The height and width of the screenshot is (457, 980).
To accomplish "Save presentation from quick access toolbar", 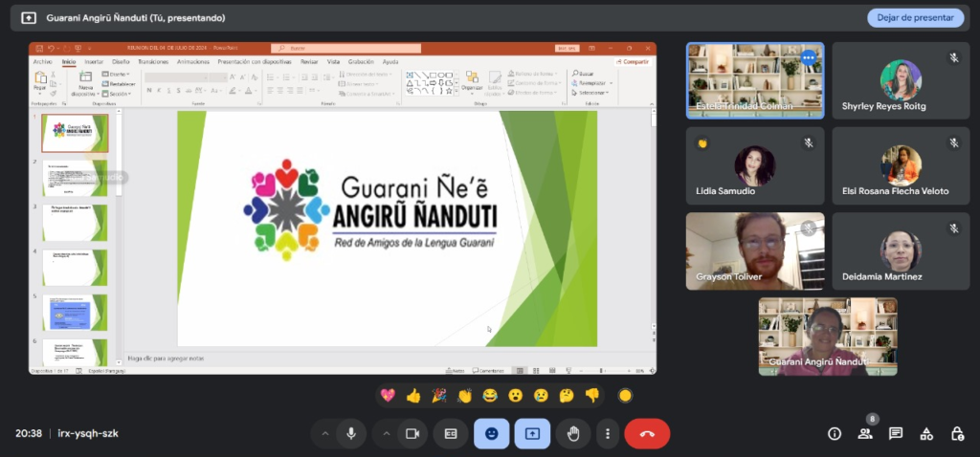I will click(39, 48).
